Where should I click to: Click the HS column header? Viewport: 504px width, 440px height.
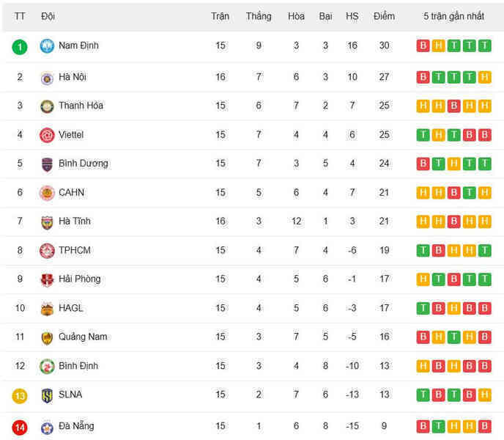tap(352, 16)
